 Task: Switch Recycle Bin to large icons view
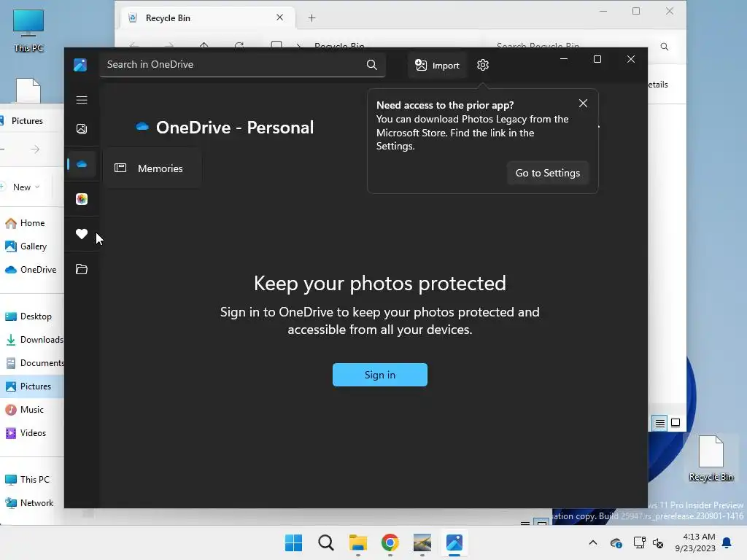pos(676,423)
